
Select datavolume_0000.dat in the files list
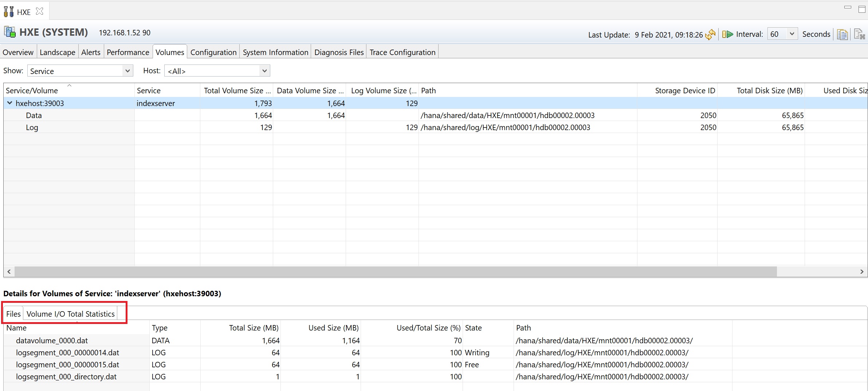[52, 340]
